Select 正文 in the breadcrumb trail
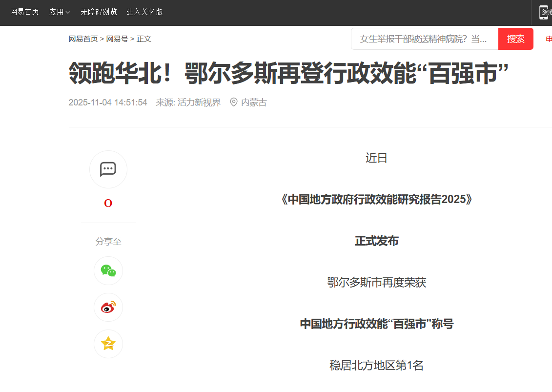Viewport: 552px width, 392px height. (x=144, y=39)
